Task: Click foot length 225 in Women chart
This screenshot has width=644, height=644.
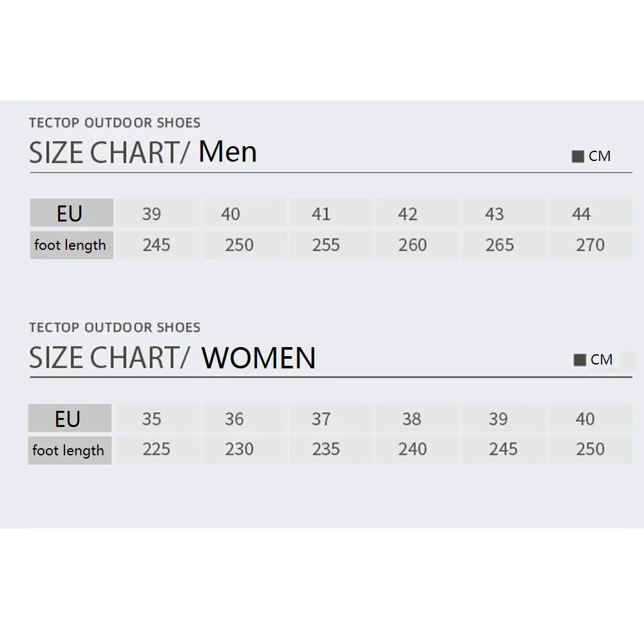Action: tap(156, 450)
